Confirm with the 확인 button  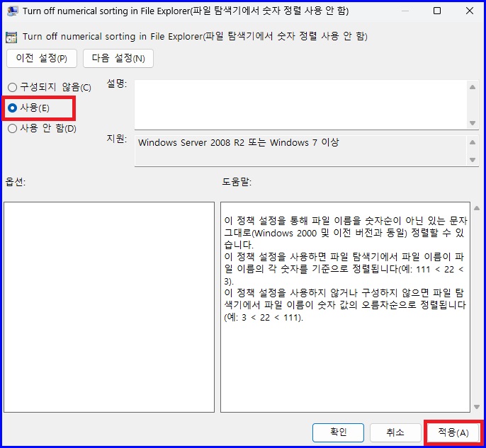coord(338,432)
